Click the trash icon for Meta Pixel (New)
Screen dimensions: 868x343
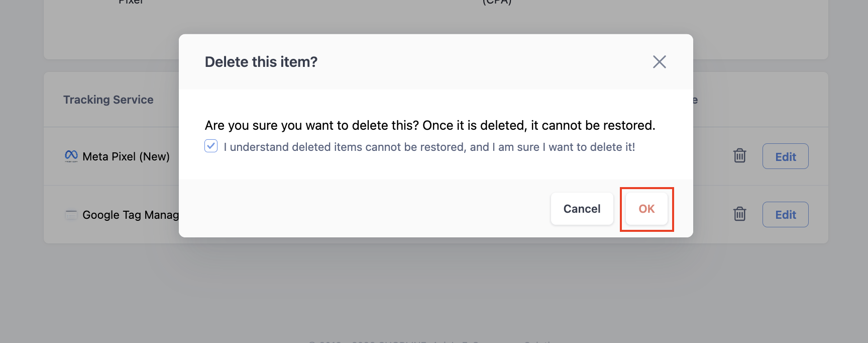739,156
